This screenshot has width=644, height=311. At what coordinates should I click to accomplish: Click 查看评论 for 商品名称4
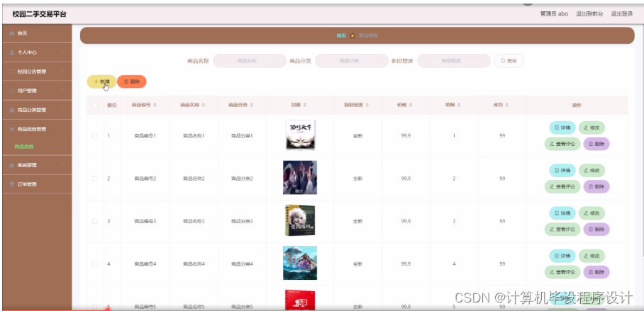(562, 272)
